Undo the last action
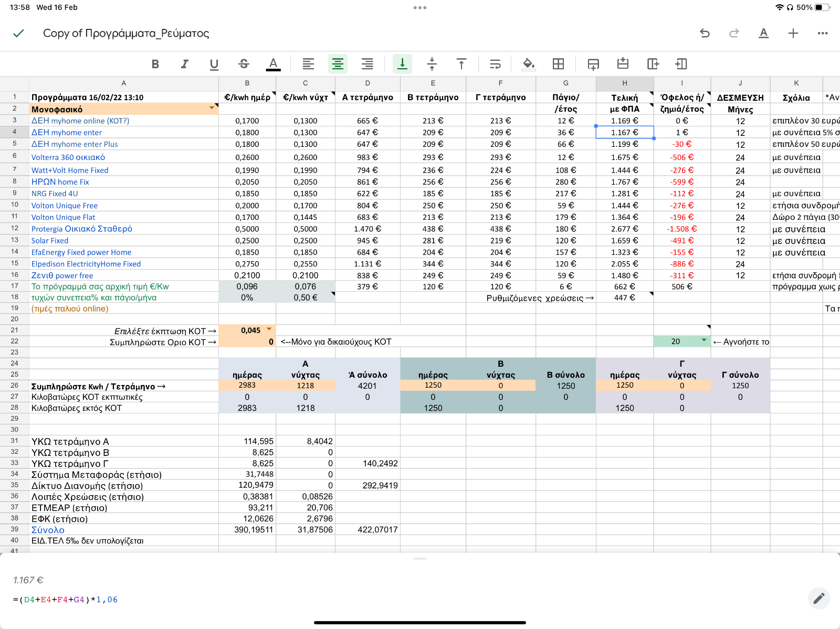Screen dimensions: 840x629 click(705, 33)
